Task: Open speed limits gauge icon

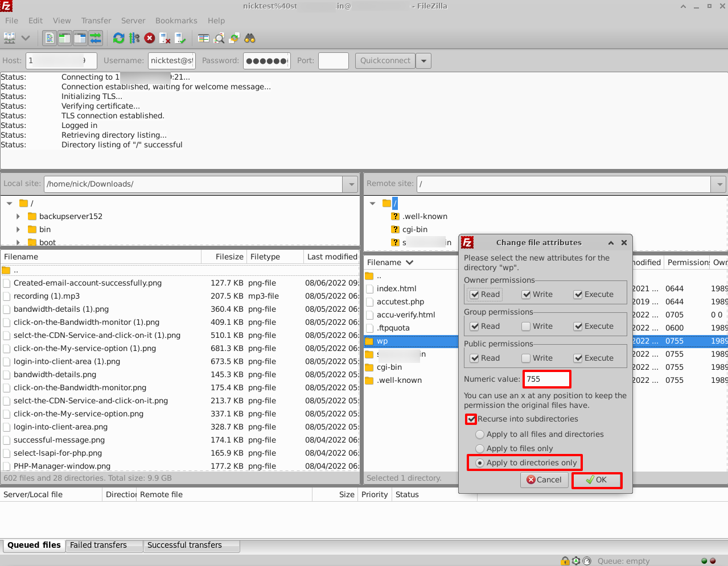Action: tap(587, 561)
